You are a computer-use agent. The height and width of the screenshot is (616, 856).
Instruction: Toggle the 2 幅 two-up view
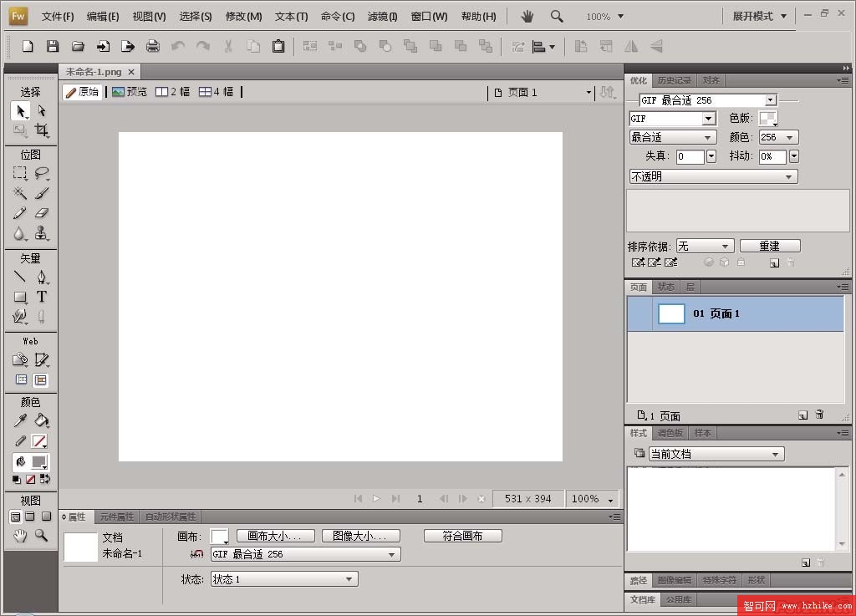tap(173, 92)
